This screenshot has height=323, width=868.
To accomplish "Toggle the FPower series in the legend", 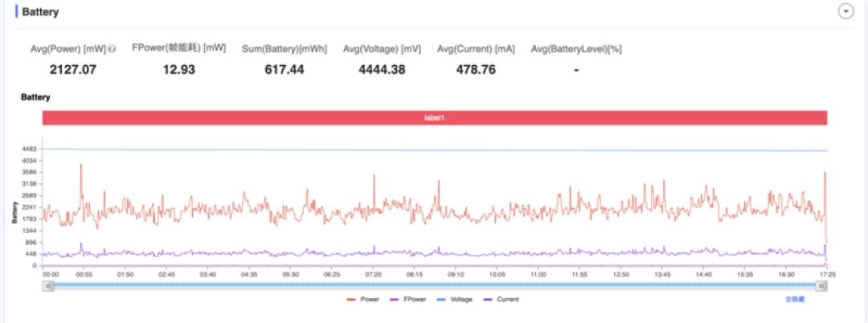I will click(407, 299).
